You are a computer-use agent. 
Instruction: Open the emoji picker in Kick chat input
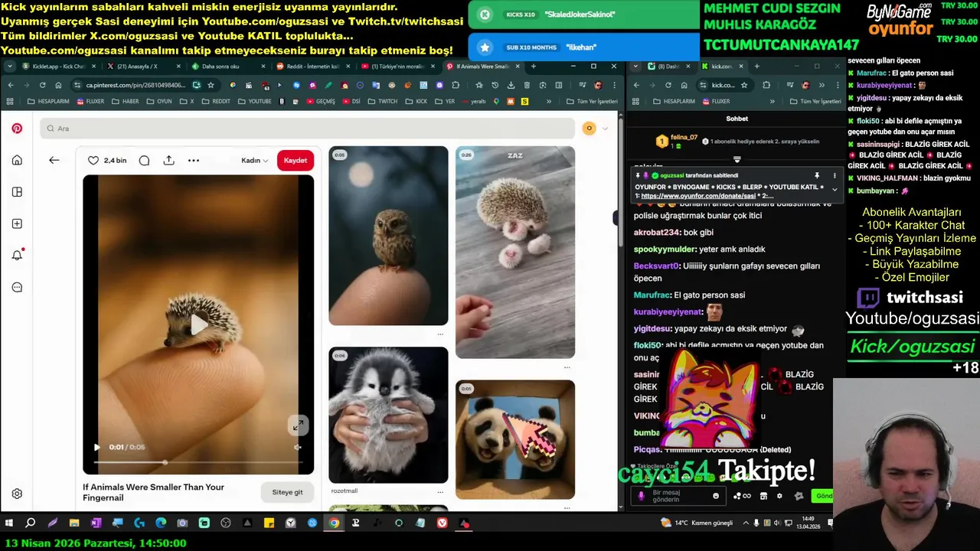(716, 496)
